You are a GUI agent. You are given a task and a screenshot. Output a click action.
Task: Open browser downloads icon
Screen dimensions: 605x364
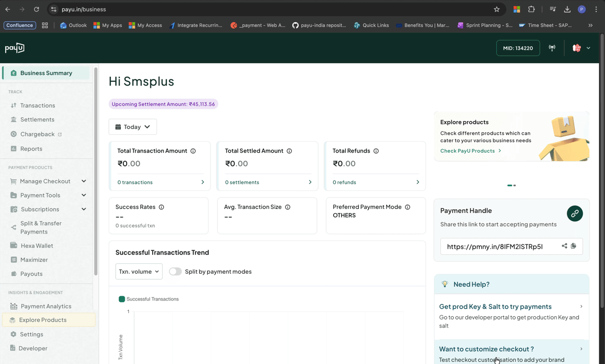(567, 9)
